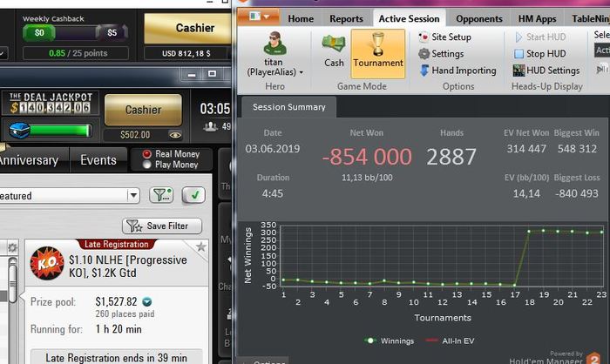The width and height of the screenshot is (610, 364).
Task: Click the USD 812,18 $ balance field
Action: (186, 53)
